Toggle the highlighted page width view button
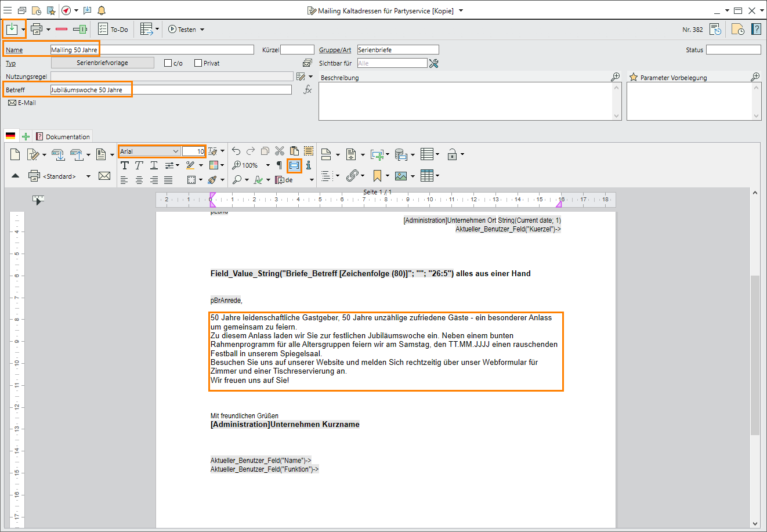 [x=294, y=165]
